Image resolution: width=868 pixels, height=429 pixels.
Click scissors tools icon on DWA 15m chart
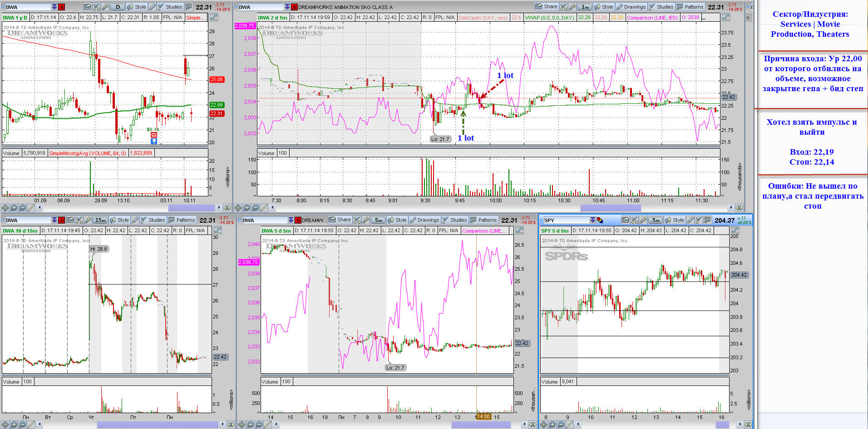click(x=79, y=220)
